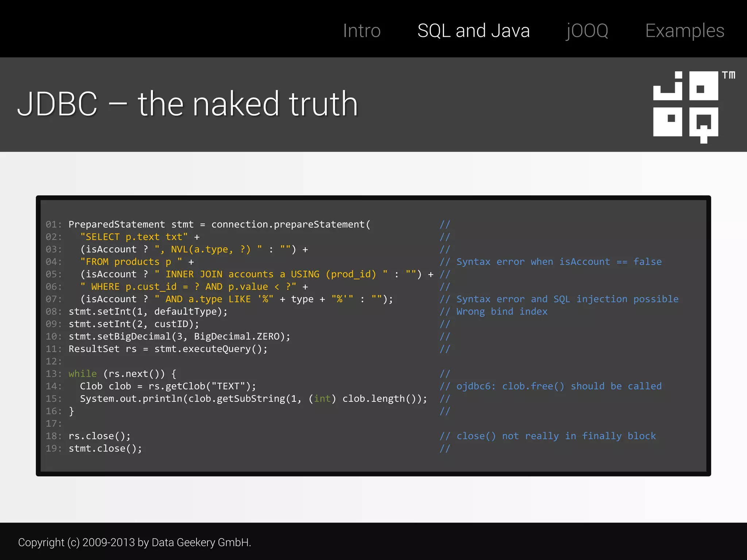Screen dimensions: 747x560
Task: Click the copyright notice by Data Geekery GmbH
Action: (135, 542)
